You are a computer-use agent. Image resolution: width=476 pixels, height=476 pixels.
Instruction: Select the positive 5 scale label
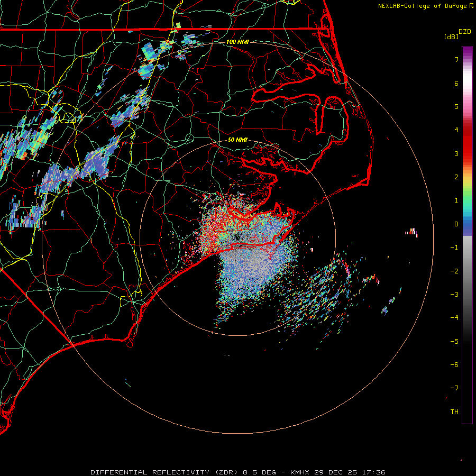coord(456,106)
